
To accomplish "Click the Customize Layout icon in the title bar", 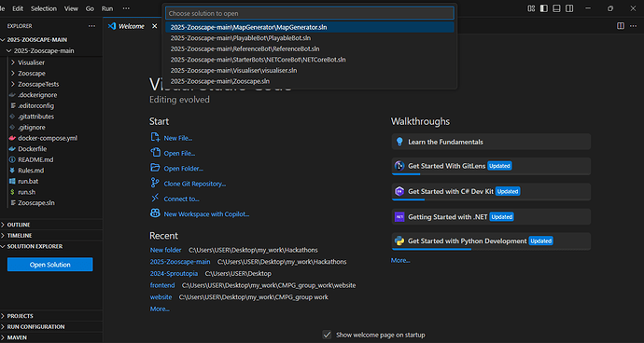I will (531, 8).
